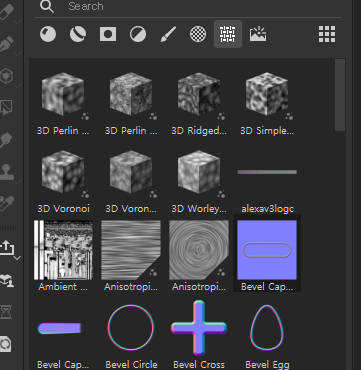The width and height of the screenshot is (361, 370).
Task: Click the 'alexav3logc' label text
Action: point(267,209)
